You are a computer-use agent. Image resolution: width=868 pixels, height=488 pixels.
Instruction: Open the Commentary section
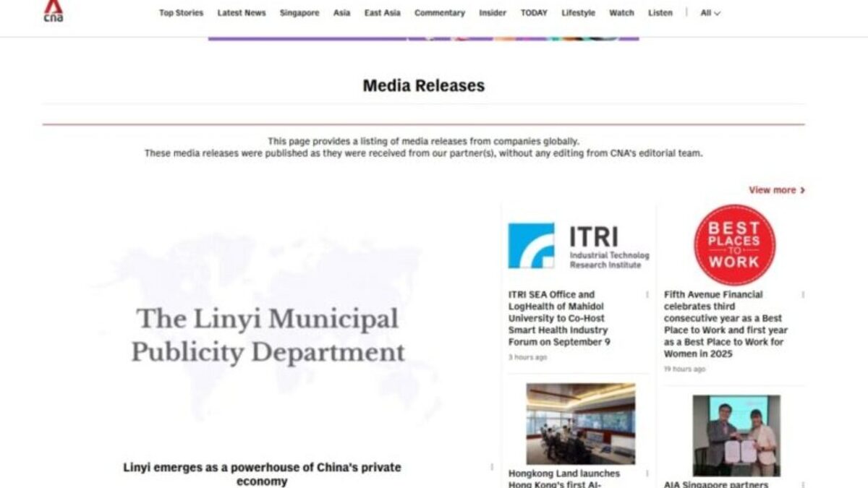(x=440, y=12)
